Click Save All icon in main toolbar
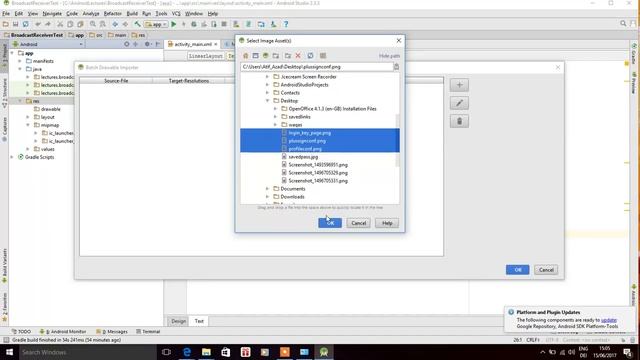Viewport: 640px width, 360px height. tap(16, 24)
